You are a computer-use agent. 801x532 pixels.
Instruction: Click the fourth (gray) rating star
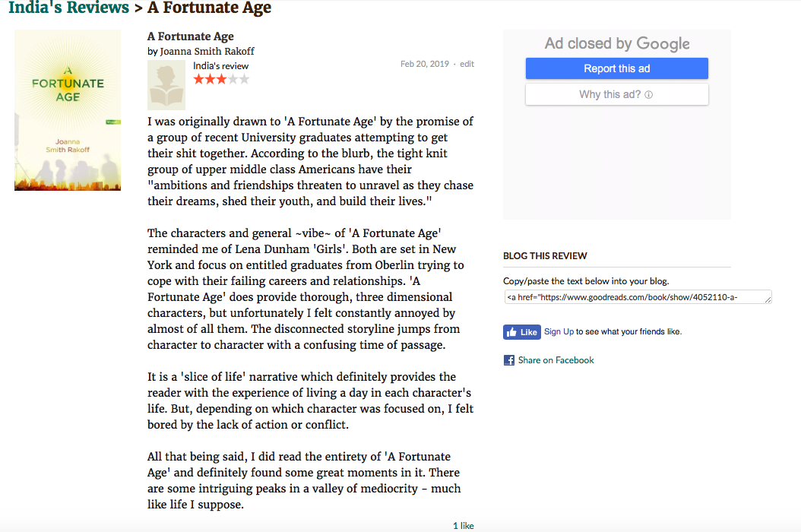233,79
